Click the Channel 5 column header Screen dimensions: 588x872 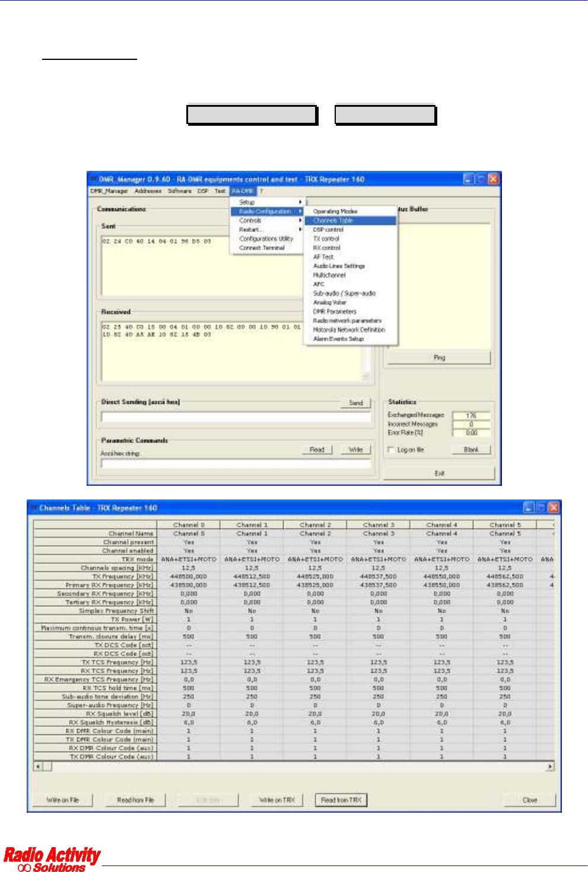point(505,525)
